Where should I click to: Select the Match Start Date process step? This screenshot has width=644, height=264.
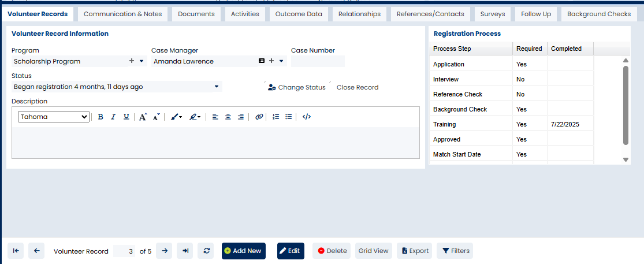511,154
